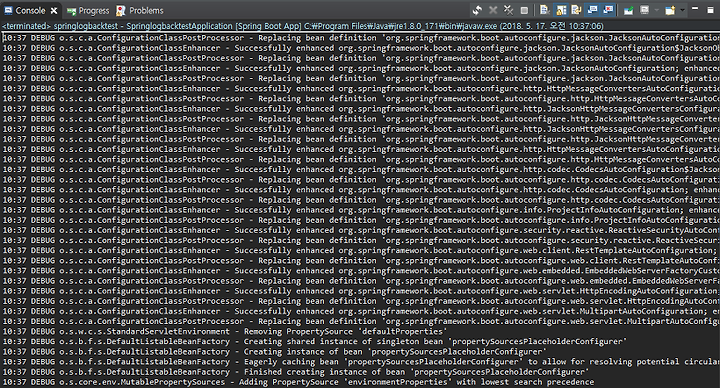This screenshot has height=388, width=720.
Task: Click the terminated SpringlogbacktestApplication launch header
Action: pos(303,26)
